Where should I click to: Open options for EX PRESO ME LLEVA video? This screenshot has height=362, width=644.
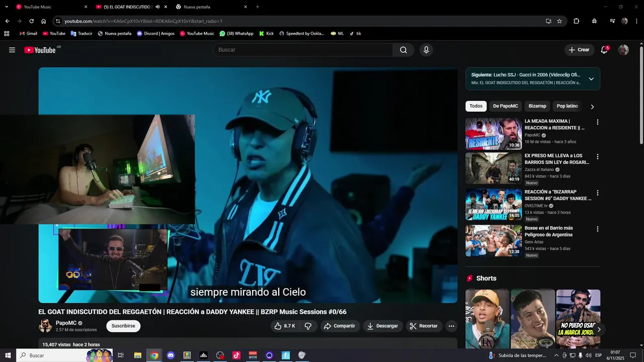coord(598,157)
